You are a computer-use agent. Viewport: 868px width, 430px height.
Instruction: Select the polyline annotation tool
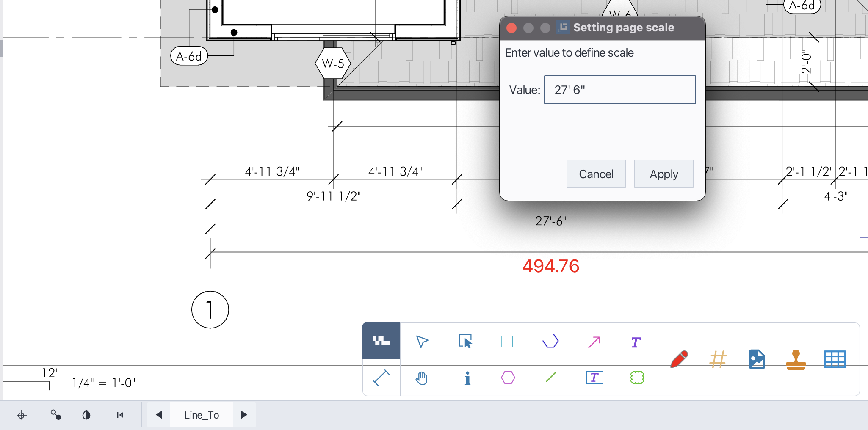[x=550, y=342]
